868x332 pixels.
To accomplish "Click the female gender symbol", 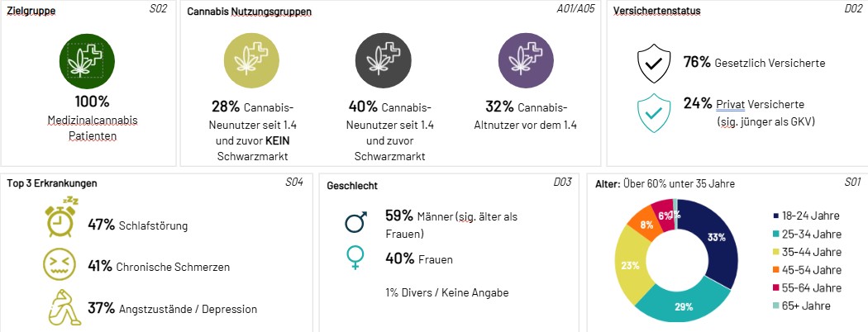I will [x=355, y=258].
